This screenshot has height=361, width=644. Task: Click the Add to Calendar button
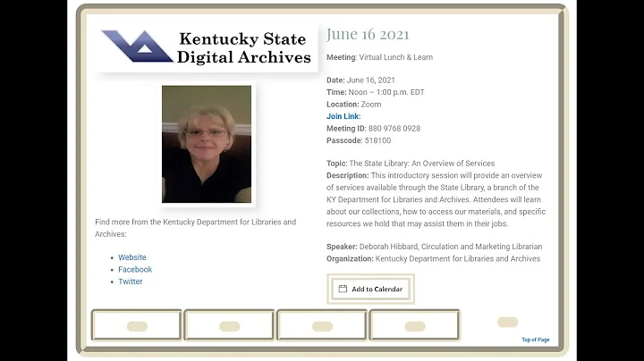[370, 289]
